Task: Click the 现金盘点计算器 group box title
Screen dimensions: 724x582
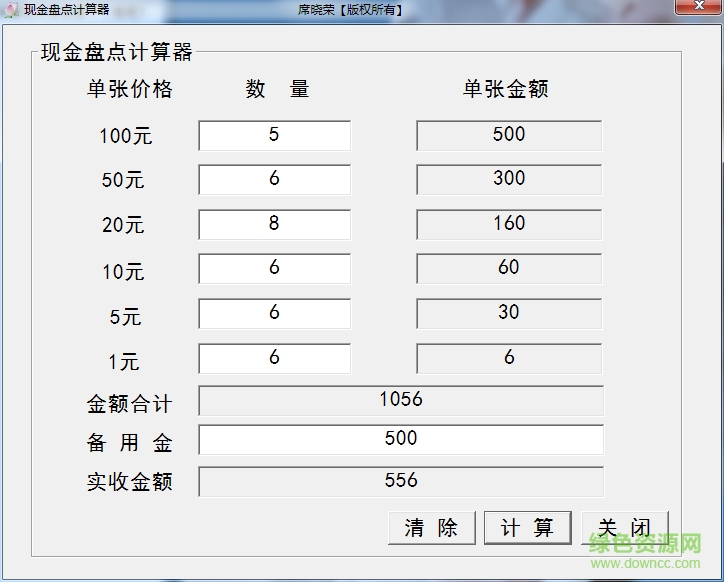Action: 116,52
